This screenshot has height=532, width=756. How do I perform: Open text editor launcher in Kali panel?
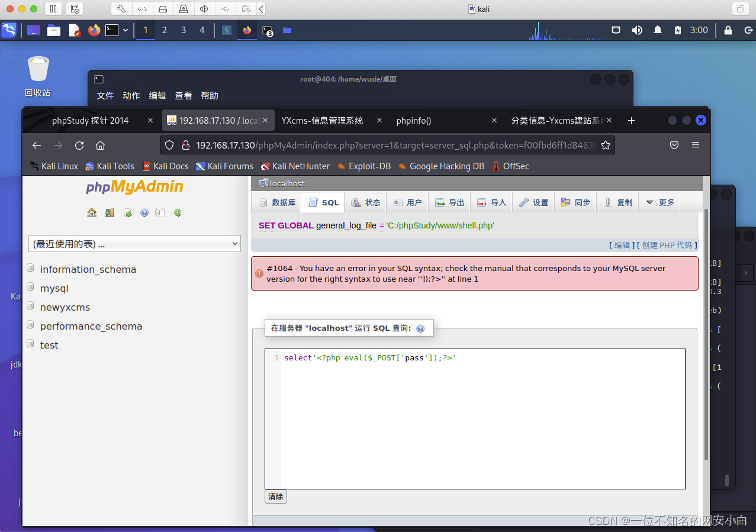[x=74, y=30]
